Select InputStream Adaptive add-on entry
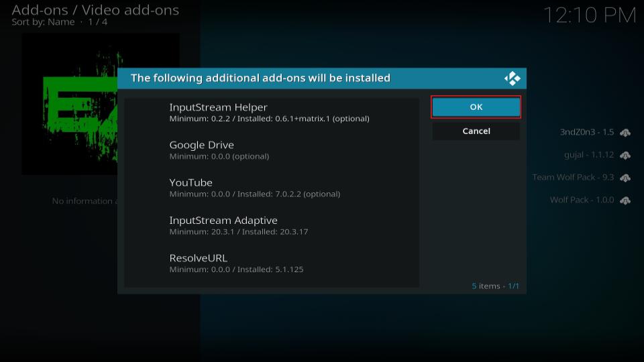The width and height of the screenshot is (644, 362). point(272,226)
